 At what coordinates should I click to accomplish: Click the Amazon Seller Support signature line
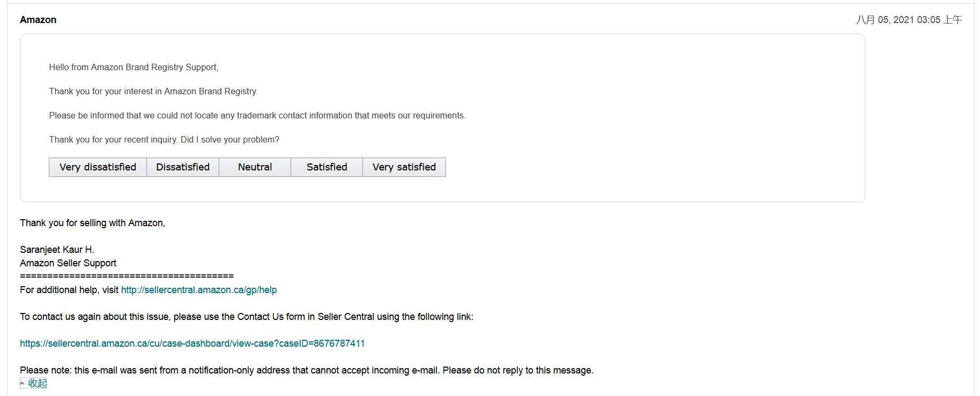[x=68, y=263]
